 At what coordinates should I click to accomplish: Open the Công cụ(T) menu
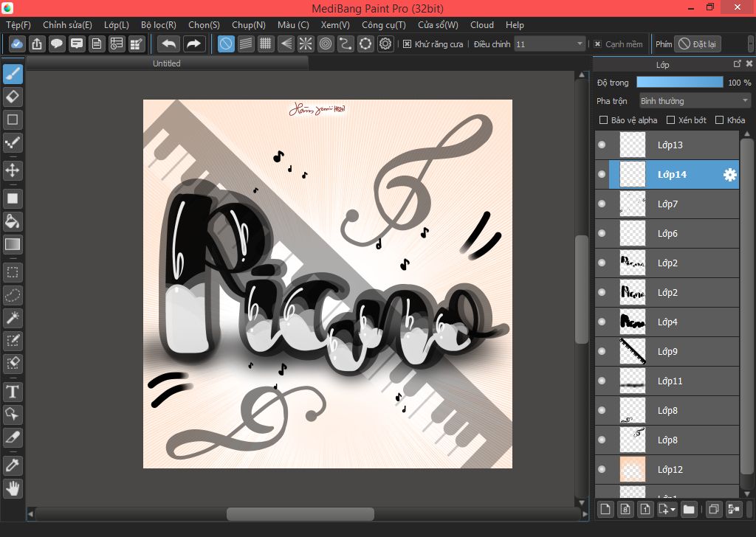[384, 25]
